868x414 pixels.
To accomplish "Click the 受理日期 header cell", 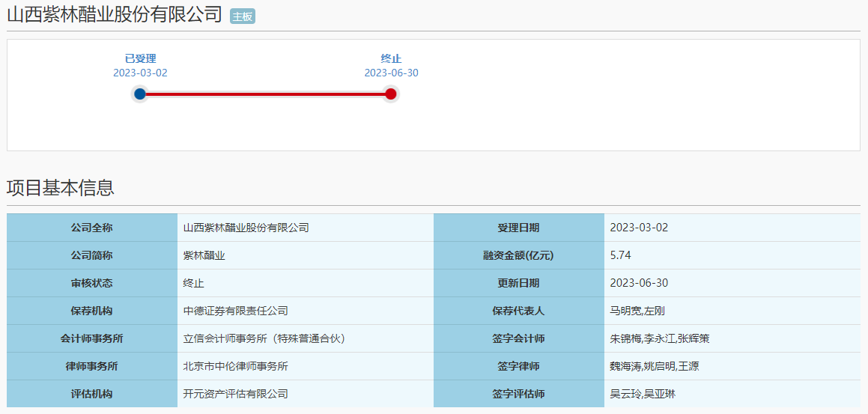I will [519, 228].
